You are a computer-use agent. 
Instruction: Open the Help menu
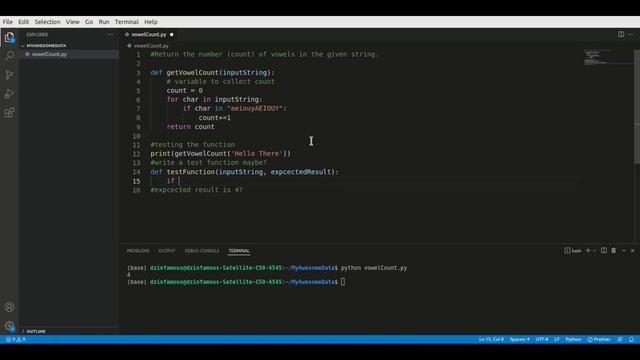coord(151,22)
